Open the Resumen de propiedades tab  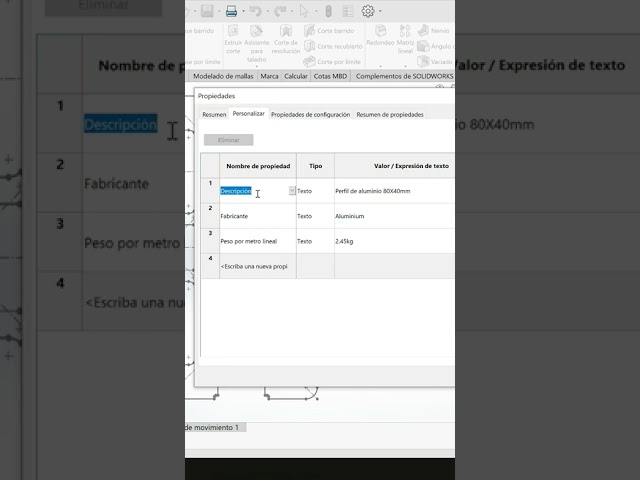click(390, 115)
